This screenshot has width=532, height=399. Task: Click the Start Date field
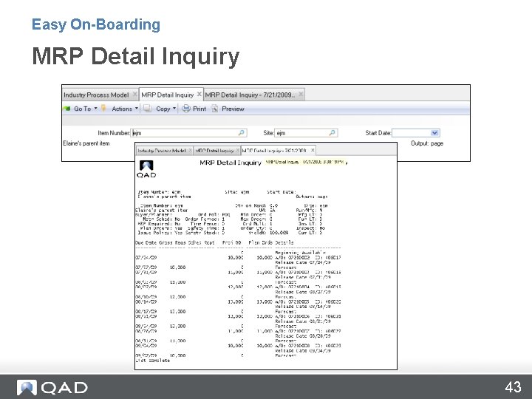pos(415,133)
